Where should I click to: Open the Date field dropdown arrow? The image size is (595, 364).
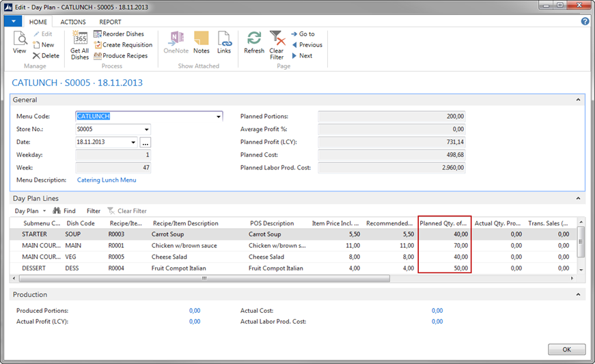point(133,142)
